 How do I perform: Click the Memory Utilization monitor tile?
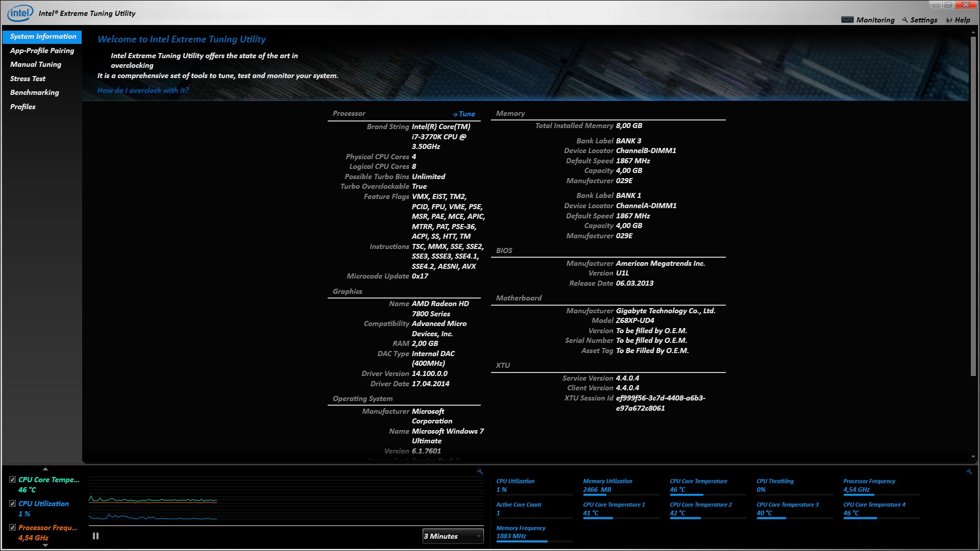[x=621, y=487]
